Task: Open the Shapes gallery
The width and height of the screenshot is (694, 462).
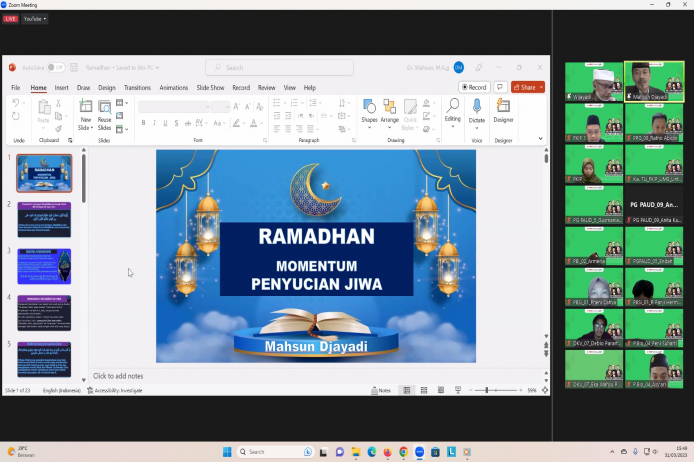Action: 369,110
